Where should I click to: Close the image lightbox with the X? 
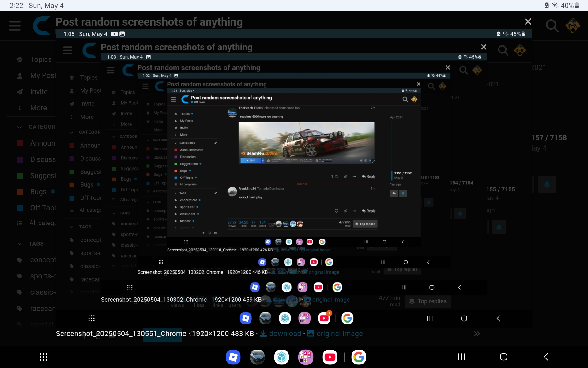[528, 22]
